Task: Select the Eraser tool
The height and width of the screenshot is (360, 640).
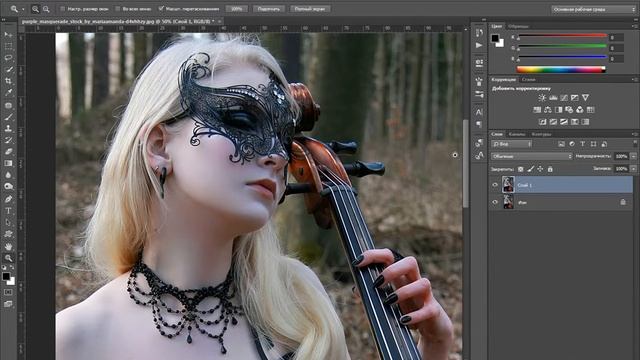Action: coord(8,151)
